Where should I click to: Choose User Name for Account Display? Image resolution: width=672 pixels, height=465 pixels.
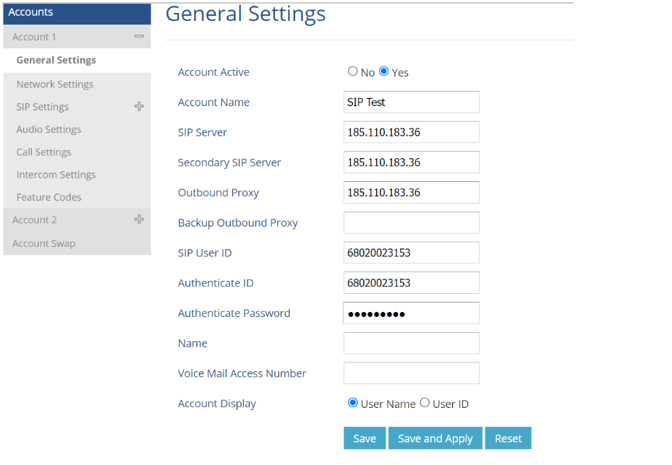[x=353, y=403]
